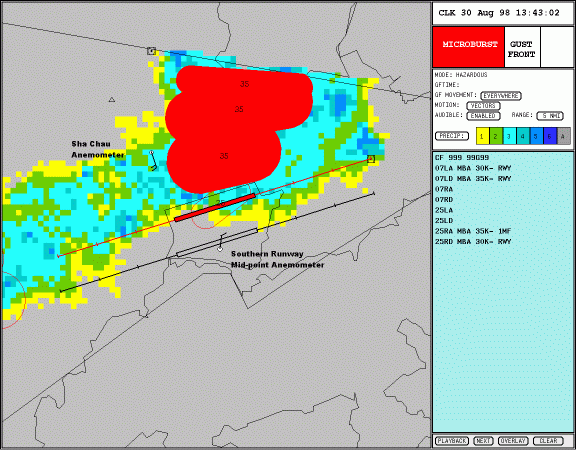Toggle the MOTION Vectors option
This screenshot has height=450, width=576.
[483, 106]
